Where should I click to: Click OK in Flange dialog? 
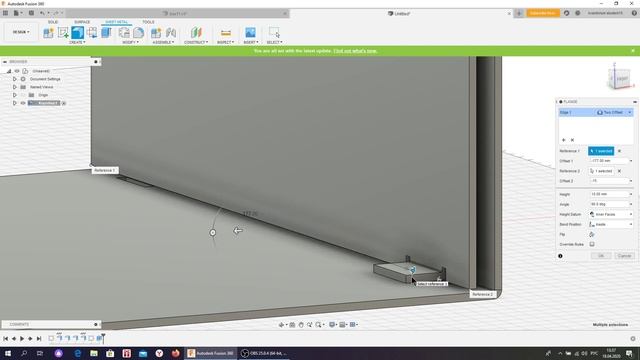(x=601, y=256)
